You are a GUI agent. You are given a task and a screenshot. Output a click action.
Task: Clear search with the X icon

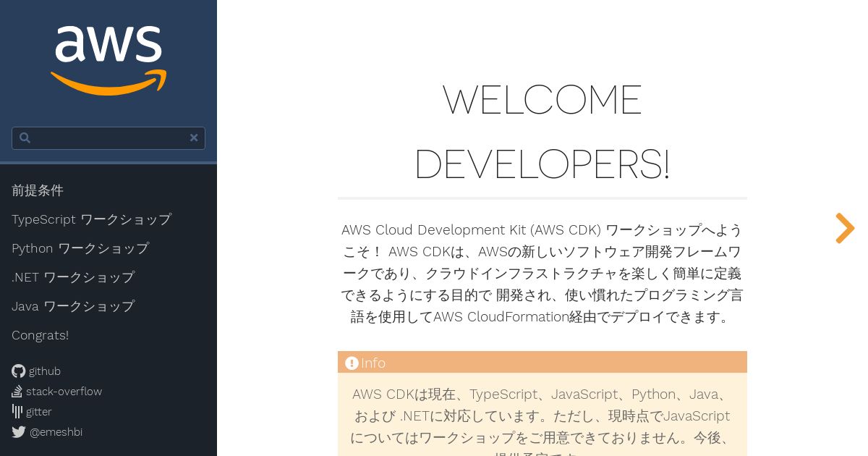pos(194,138)
